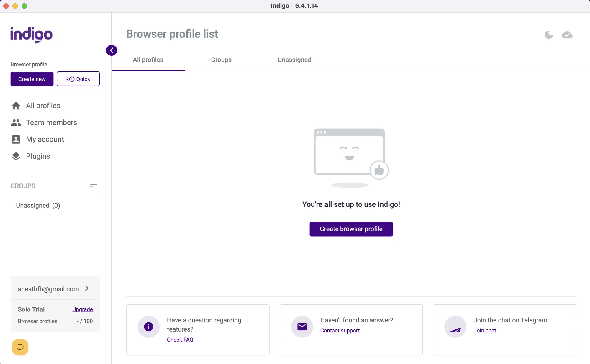Screen dimensions: 590x364
Task: Click Create new profile button
Action: pos(32,79)
